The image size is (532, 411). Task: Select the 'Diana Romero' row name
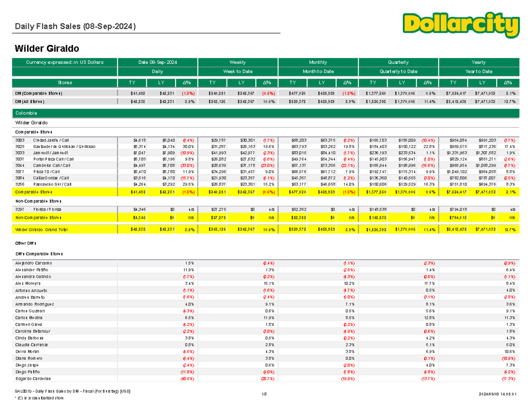[30, 358]
